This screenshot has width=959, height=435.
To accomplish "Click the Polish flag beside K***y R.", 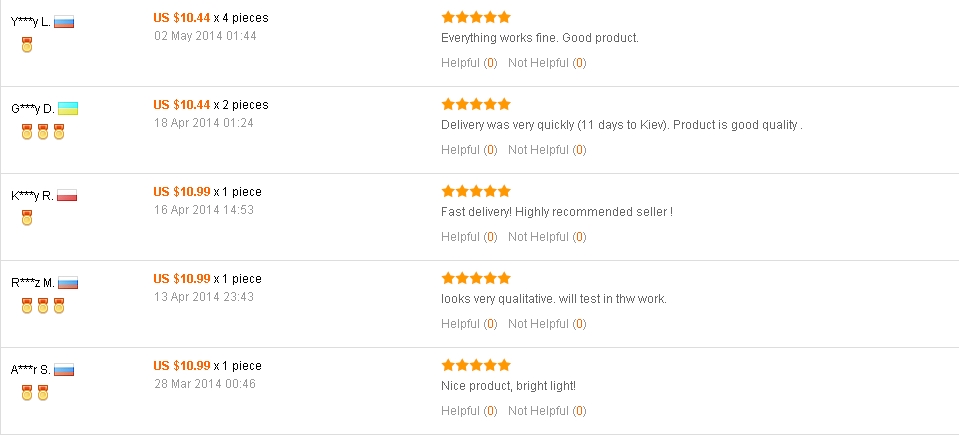I will point(67,196).
